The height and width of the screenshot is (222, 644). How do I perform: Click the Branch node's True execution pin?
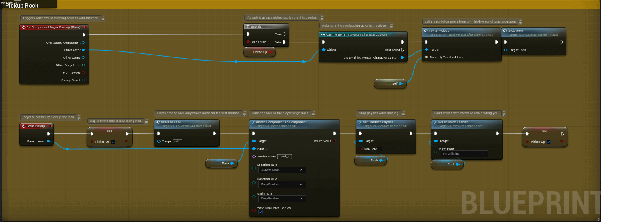click(284, 34)
